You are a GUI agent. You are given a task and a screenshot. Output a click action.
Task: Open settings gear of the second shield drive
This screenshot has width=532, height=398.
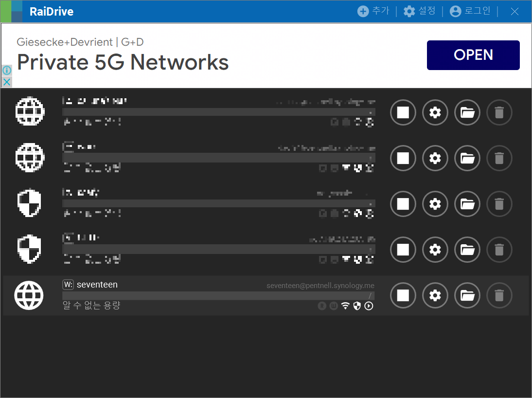coord(435,250)
